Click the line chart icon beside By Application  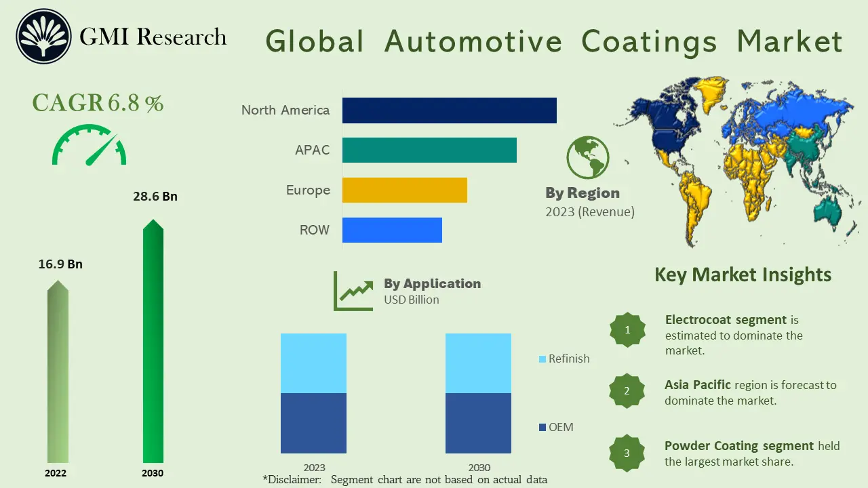(353, 292)
